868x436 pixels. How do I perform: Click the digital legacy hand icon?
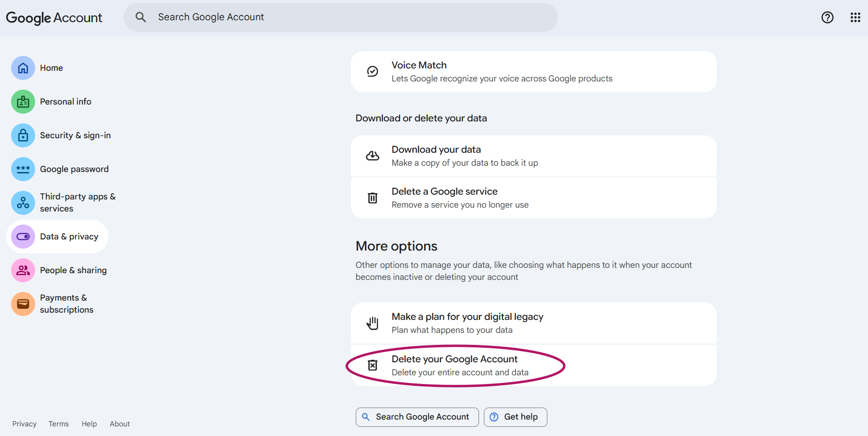pos(372,323)
